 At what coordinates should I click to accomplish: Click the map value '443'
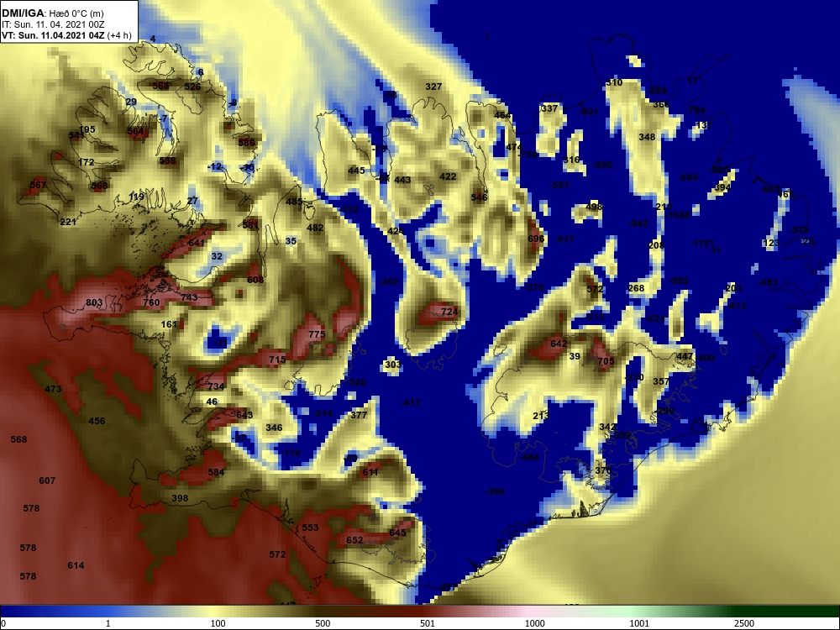point(402,180)
